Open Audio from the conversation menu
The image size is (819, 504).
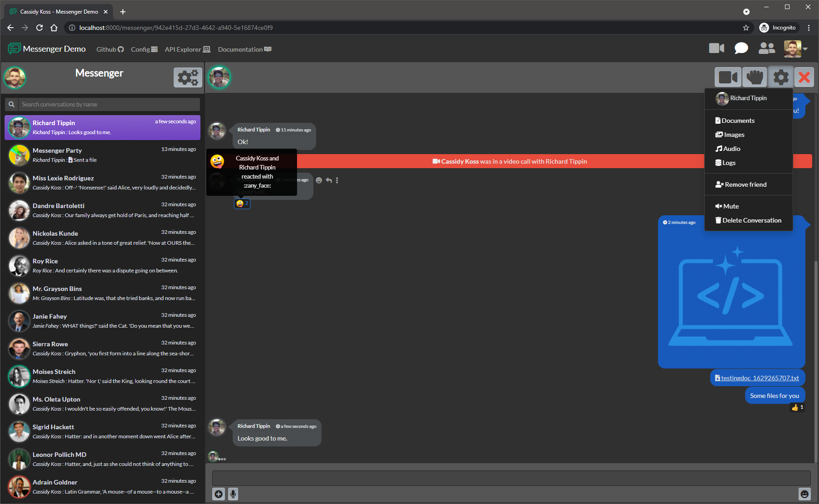727,149
